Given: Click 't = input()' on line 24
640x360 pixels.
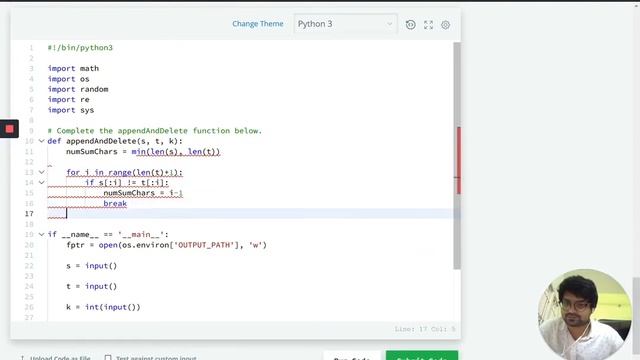Looking at the screenshot, I should click(x=91, y=286).
